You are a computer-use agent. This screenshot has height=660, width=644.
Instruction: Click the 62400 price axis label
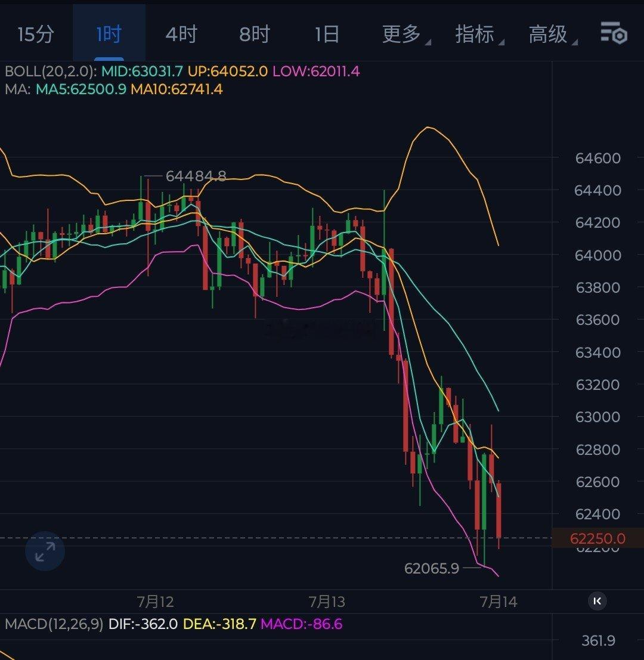click(x=597, y=514)
